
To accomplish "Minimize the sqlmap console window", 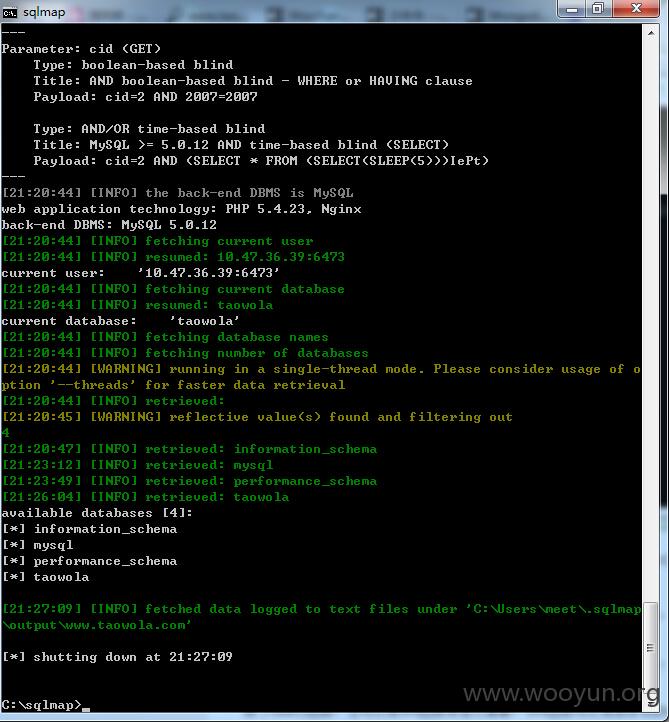I will pyautogui.click(x=572, y=9).
